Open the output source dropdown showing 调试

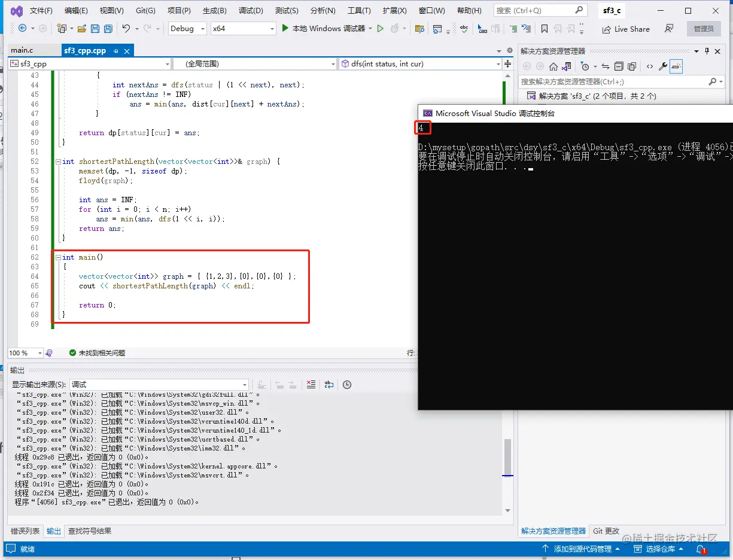click(x=159, y=385)
